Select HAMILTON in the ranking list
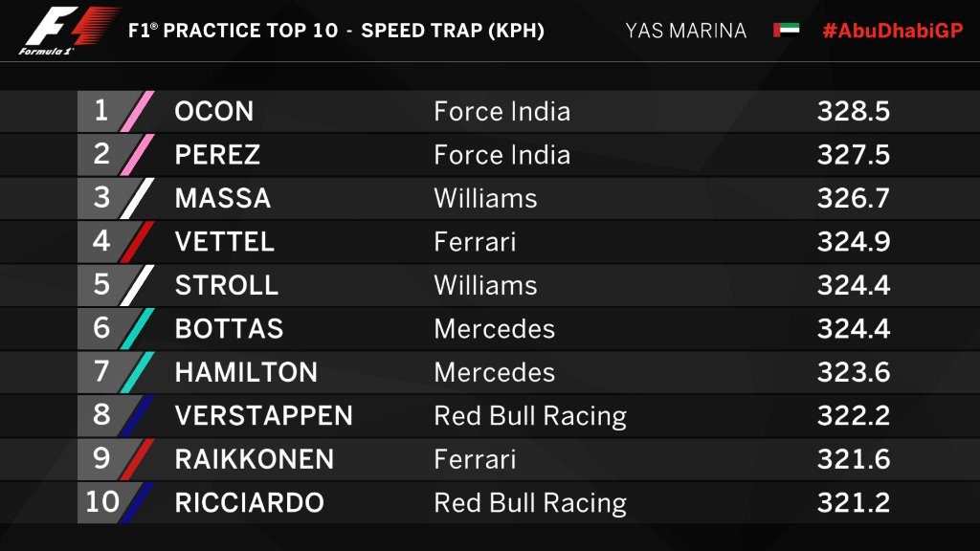The height and width of the screenshot is (551, 980). 246,372
